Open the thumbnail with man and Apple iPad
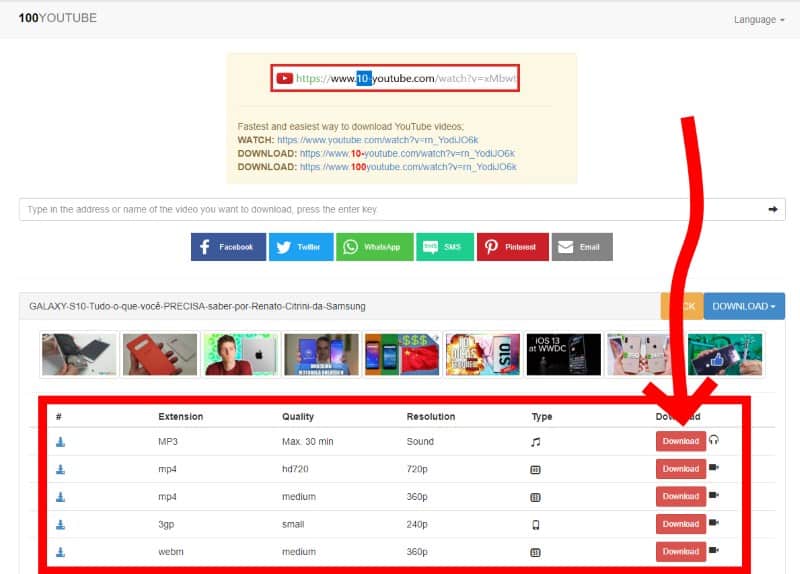The width and height of the screenshot is (800, 574). [x=241, y=355]
